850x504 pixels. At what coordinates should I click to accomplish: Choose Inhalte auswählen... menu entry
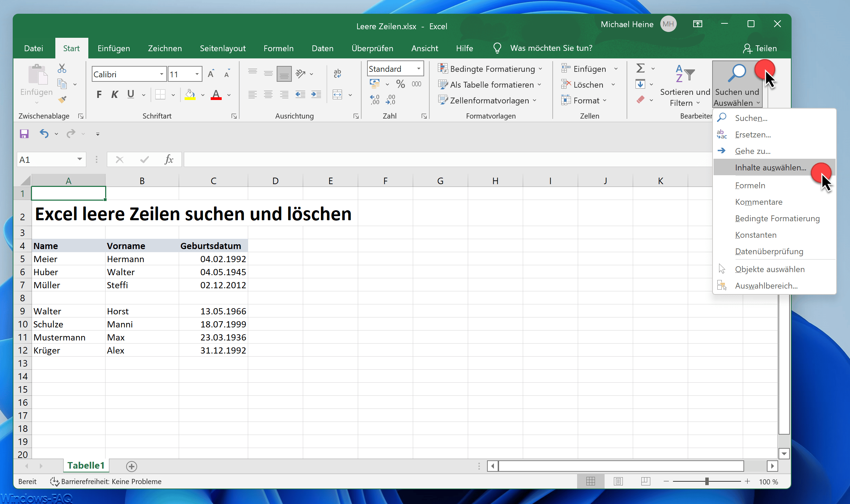pyautogui.click(x=774, y=168)
